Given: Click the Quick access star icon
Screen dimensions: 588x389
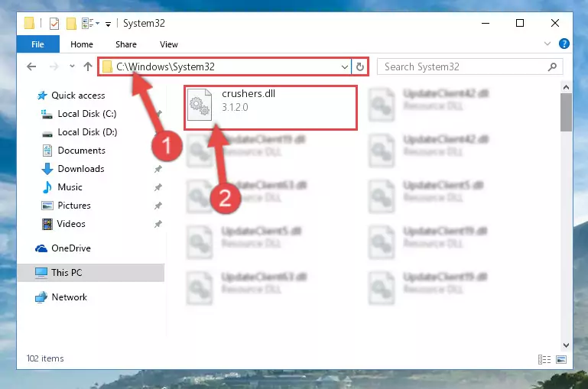Looking at the screenshot, I should pyautogui.click(x=42, y=96).
